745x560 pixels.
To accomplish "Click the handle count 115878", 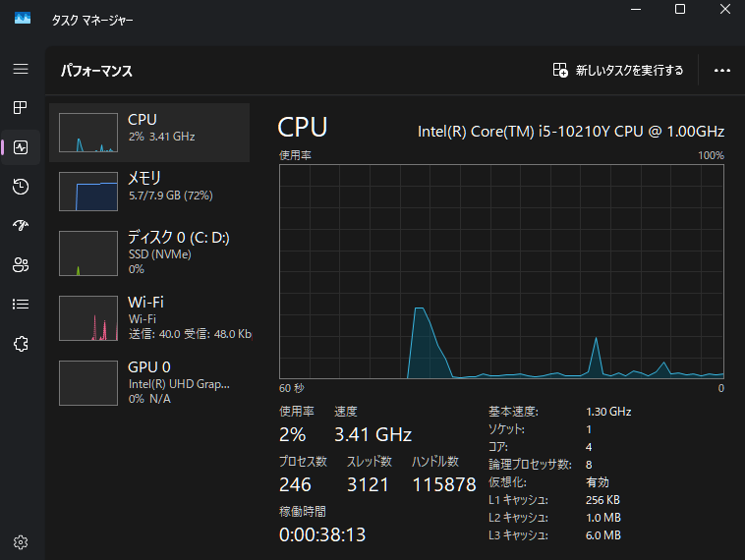I will [444, 484].
